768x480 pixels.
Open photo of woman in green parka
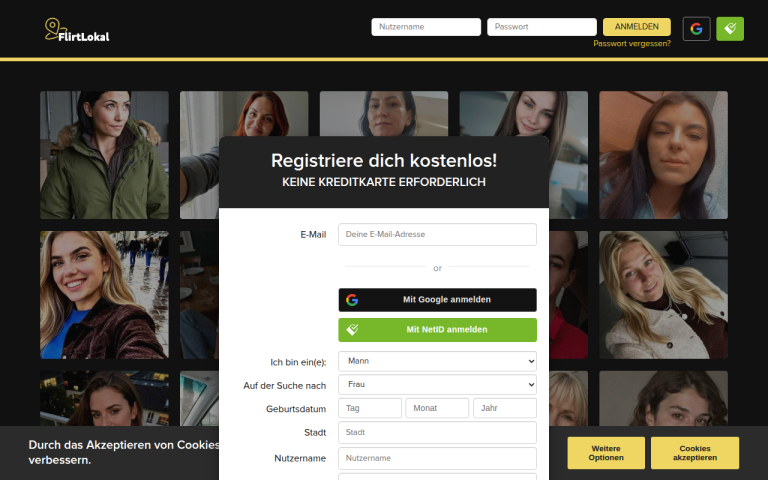pyautogui.click(x=104, y=155)
